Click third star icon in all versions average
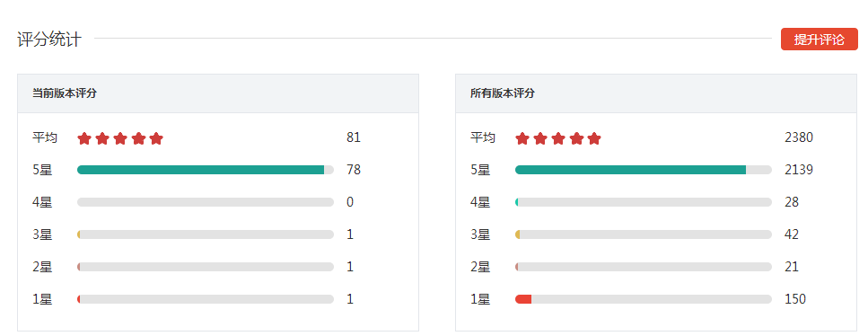The width and height of the screenshot is (868, 336). (x=558, y=138)
